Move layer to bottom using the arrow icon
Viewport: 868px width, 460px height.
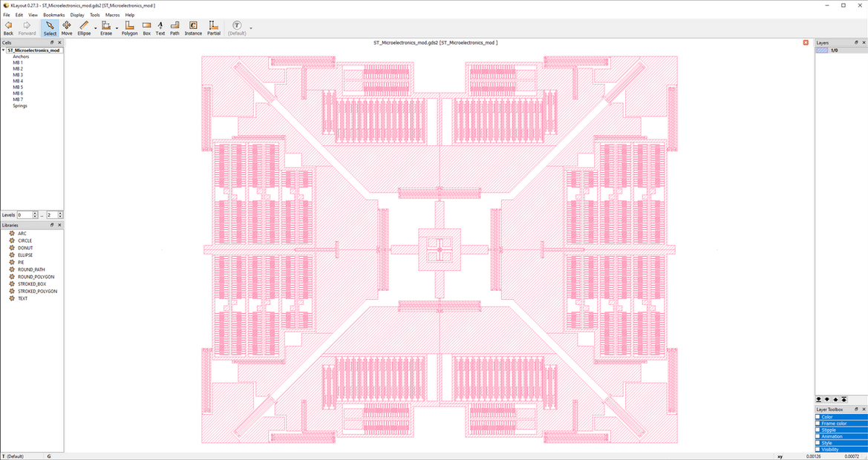(819, 399)
